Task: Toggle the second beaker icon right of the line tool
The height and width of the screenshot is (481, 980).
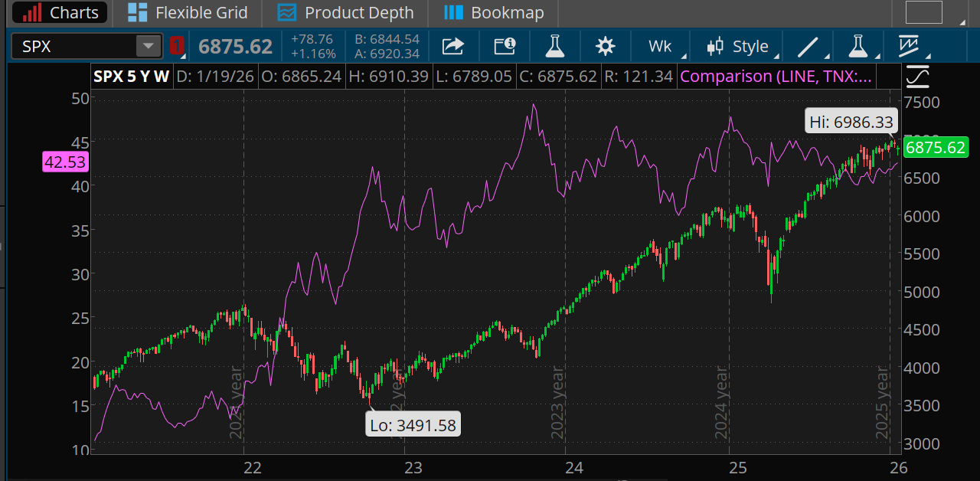Action: 859,46
